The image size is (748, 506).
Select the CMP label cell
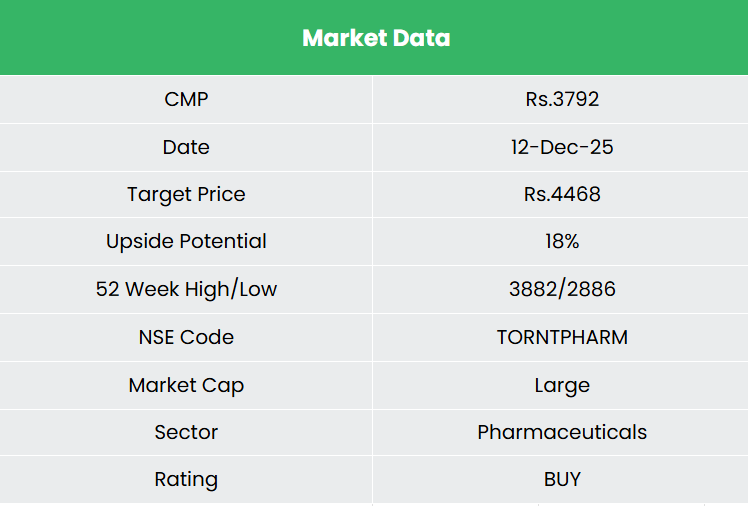[x=186, y=99]
